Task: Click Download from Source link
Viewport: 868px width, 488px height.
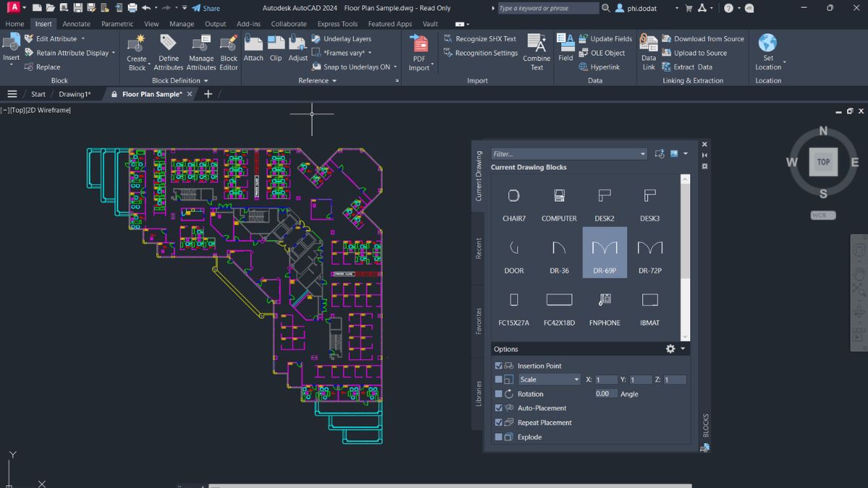Action: (x=704, y=38)
